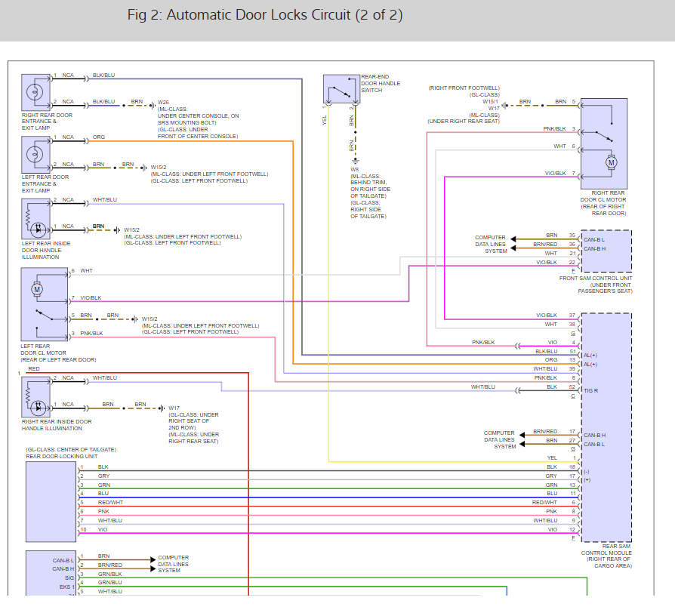Click 'Computer Data Lines System' at bottom left
Viewport: 675px width, 616px height.
(x=173, y=564)
